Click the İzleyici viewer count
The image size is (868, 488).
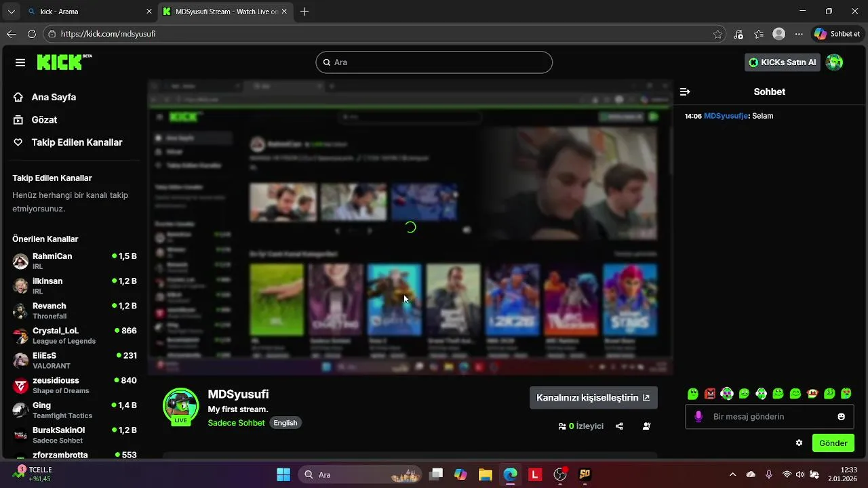pyautogui.click(x=580, y=426)
